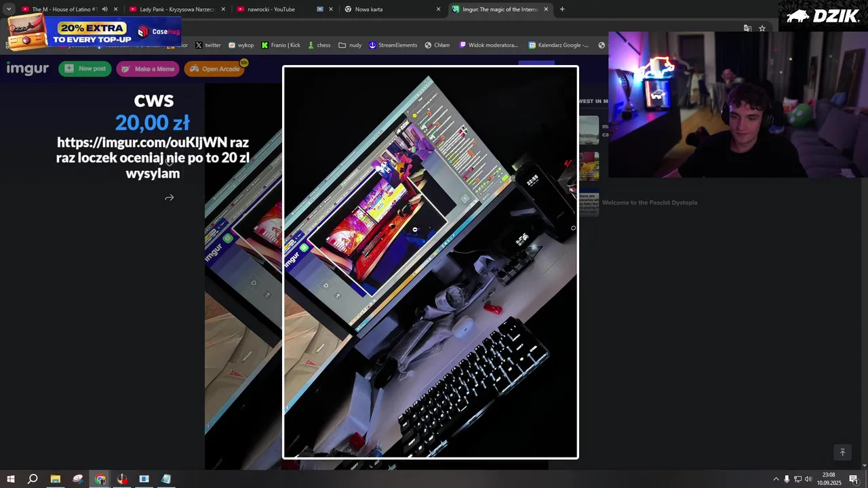Close the Lady Pank tab

point(223,9)
